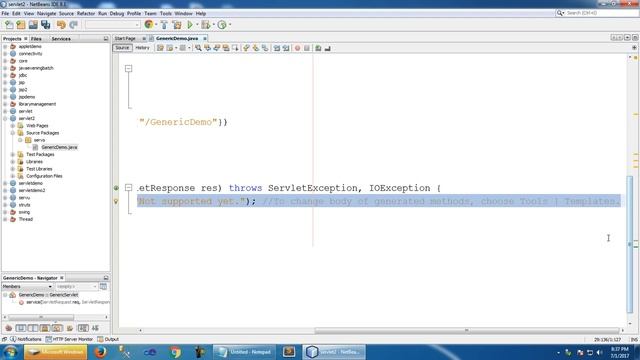Collapse the method code fold marker
The image size is (640, 360).
(x=128, y=188)
